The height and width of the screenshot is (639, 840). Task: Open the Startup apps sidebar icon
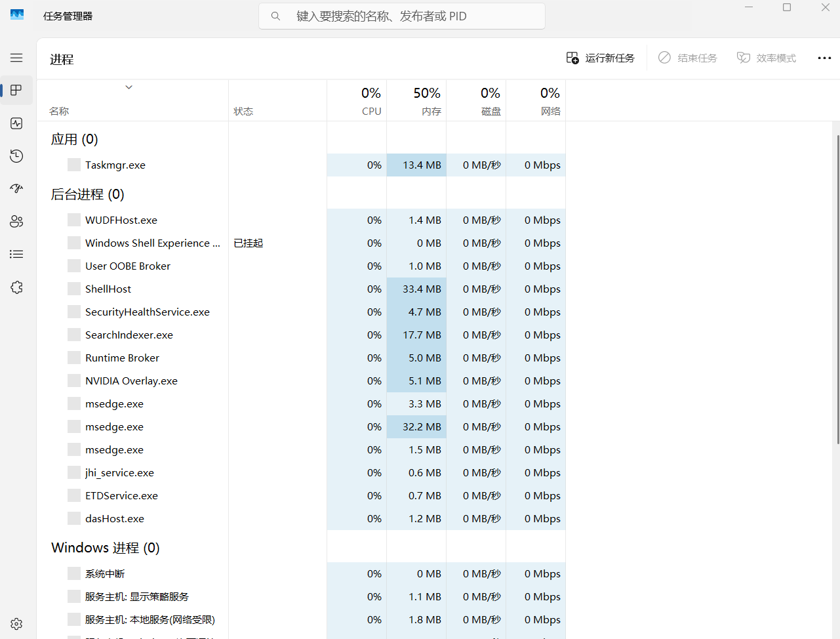click(16, 189)
